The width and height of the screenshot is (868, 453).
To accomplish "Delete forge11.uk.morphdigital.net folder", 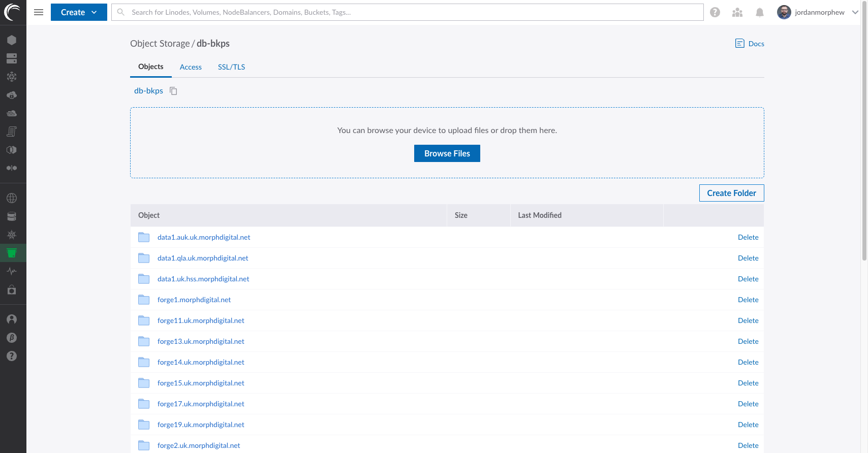I will [x=748, y=320].
